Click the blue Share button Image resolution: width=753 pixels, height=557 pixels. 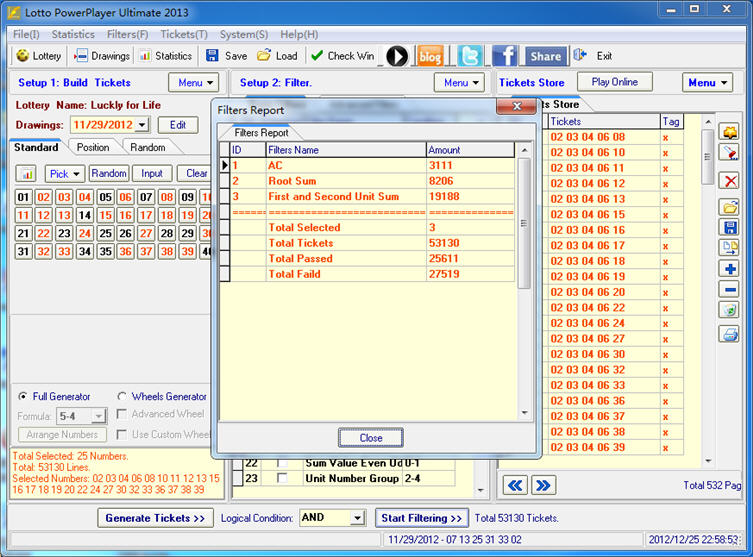pyautogui.click(x=546, y=56)
